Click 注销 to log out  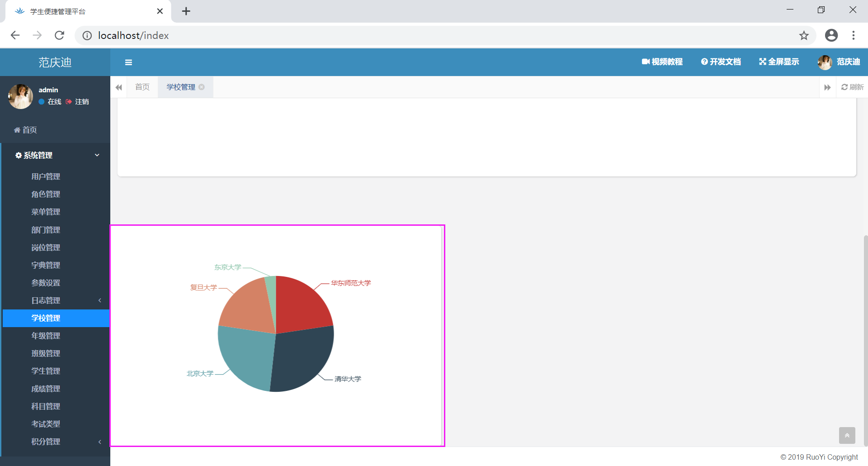[x=77, y=102]
